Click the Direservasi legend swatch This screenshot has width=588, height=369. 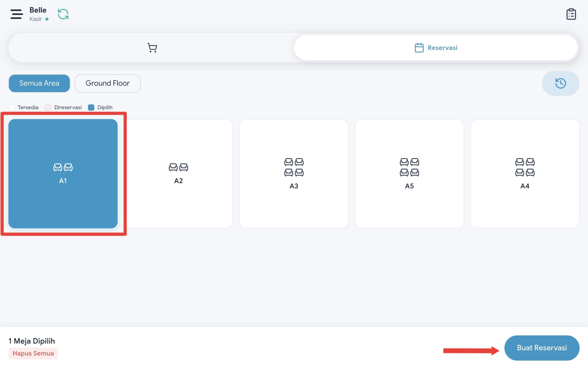(x=48, y=107)
